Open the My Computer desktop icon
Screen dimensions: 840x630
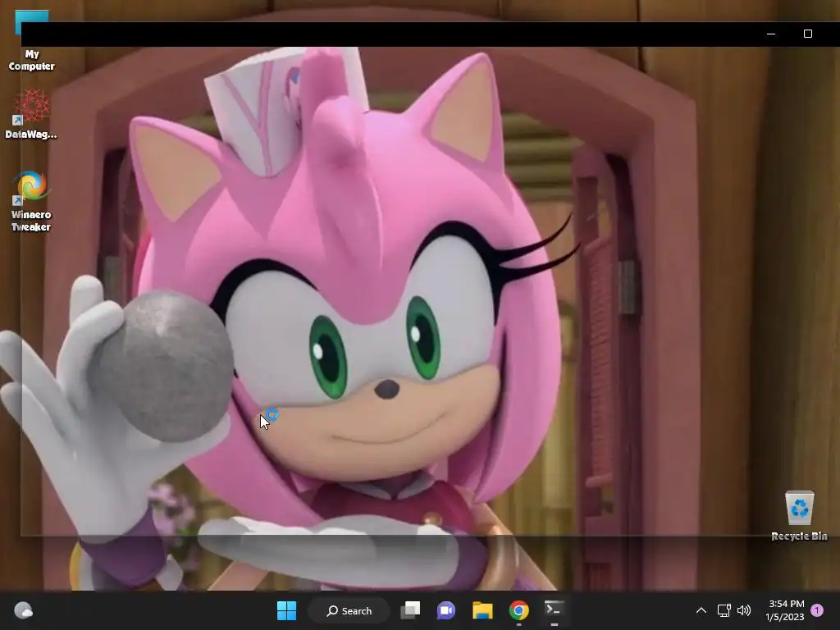[31, 41]
